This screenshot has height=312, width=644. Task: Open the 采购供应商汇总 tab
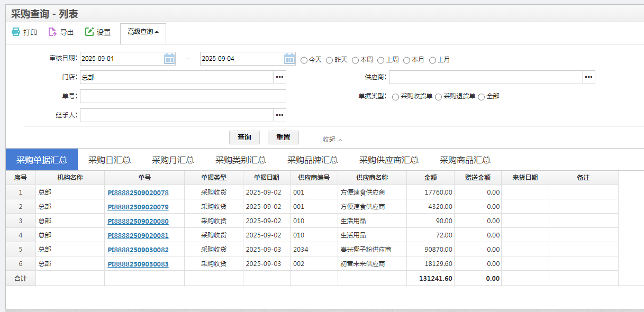(x=389, y=160)
